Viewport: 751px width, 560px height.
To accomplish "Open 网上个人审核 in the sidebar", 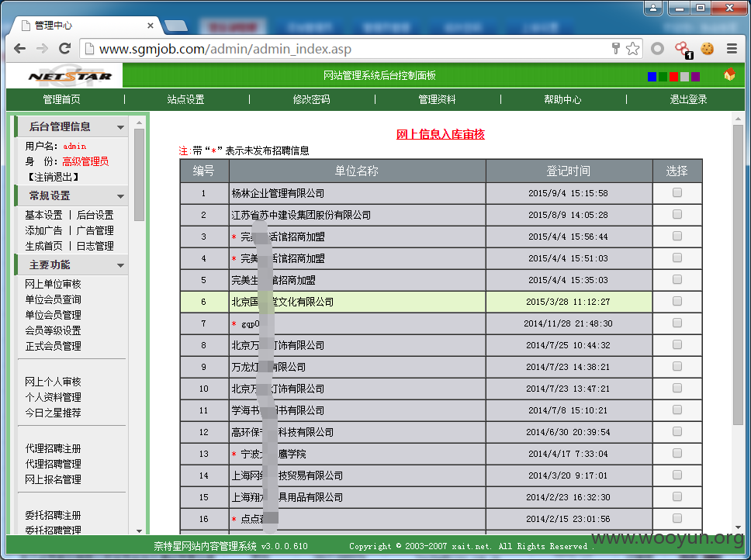I will tap(54, 382).
